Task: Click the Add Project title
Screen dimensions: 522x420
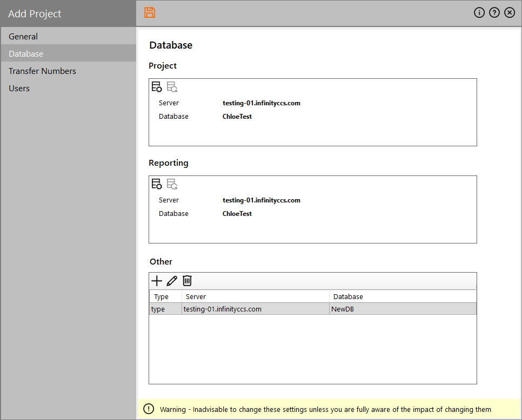Action: [x=35, y=13]
